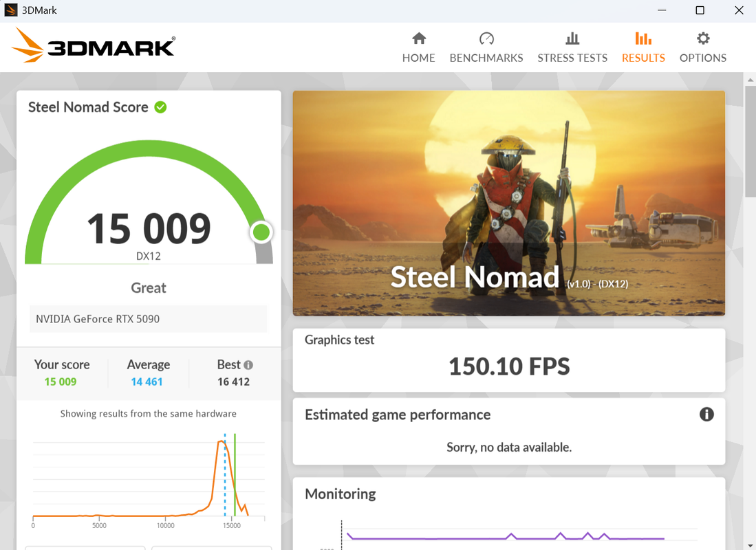The height and width of the screenshot is (550, 756).
Task: Click the green validation checkmark icon
Action: tap(160, 107)
